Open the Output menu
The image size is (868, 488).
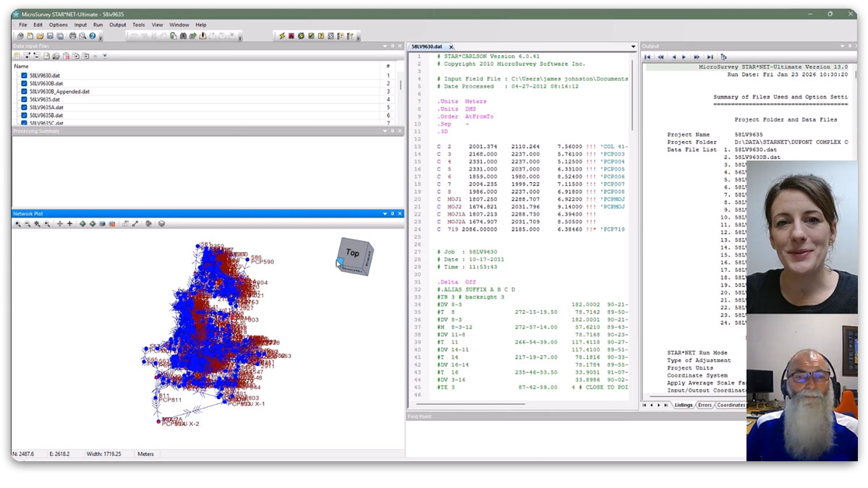point(118,25)
